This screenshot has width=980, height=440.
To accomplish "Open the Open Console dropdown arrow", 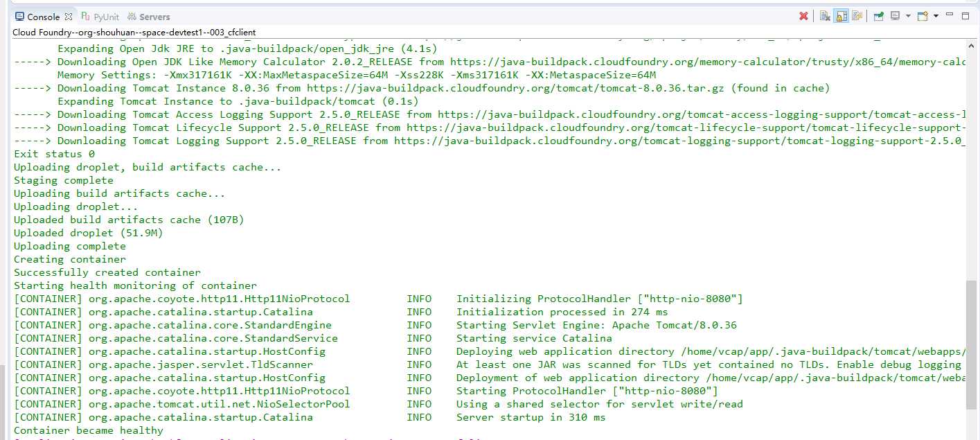I will (x=936, y=16).
